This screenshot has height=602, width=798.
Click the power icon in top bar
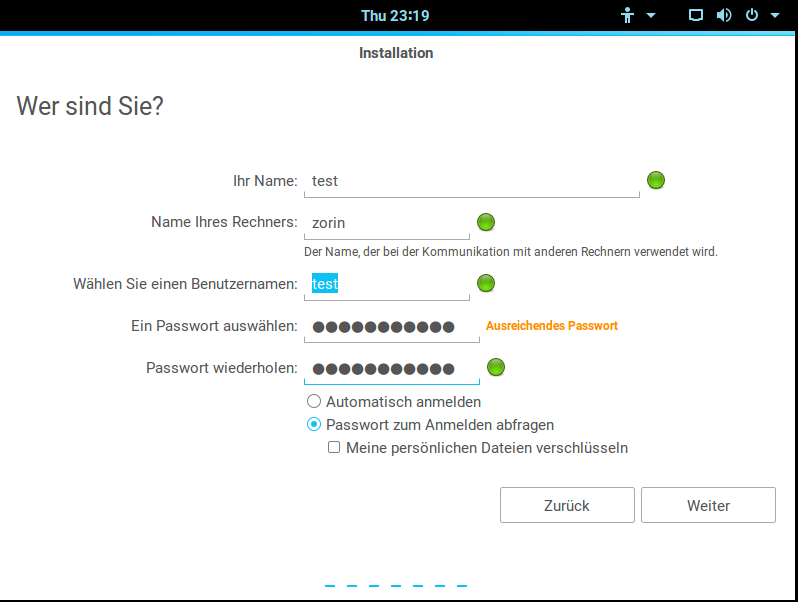pos(752,16)
